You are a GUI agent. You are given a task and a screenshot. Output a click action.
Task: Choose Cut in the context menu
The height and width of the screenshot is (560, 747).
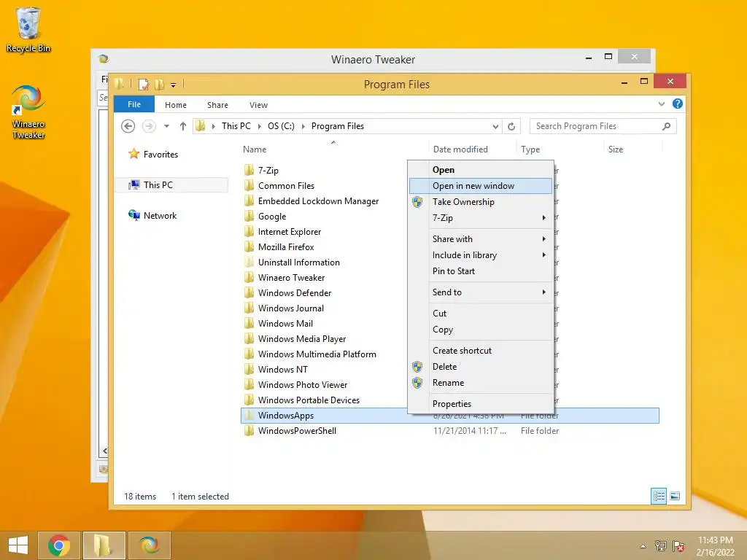tap(481, 314)
